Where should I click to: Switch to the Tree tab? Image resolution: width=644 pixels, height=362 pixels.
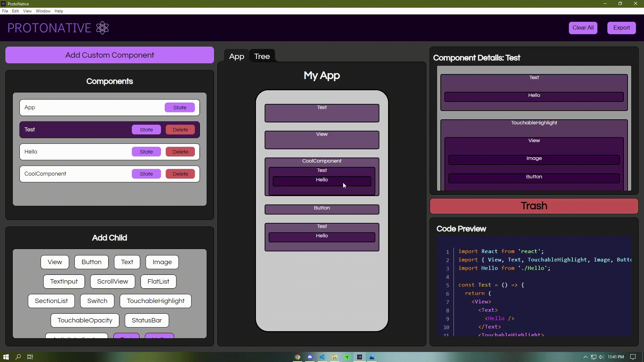click(262, 56)
